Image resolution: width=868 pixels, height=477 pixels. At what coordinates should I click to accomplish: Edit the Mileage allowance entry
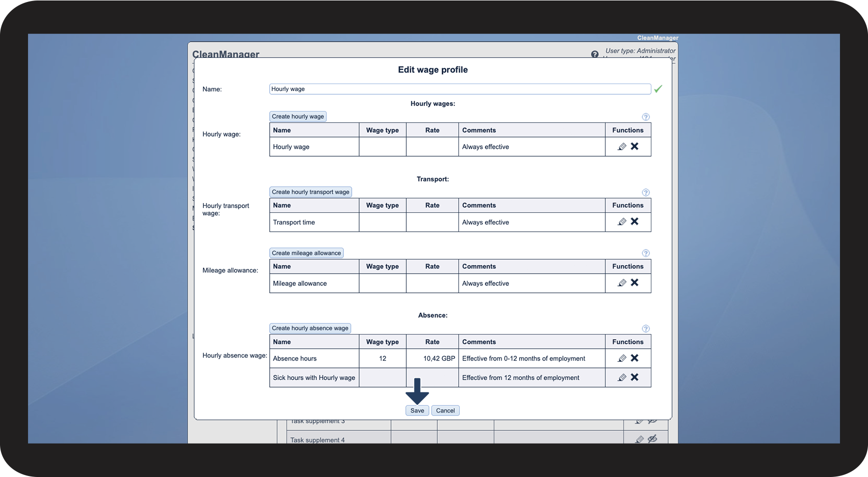[x=622, y=282]
